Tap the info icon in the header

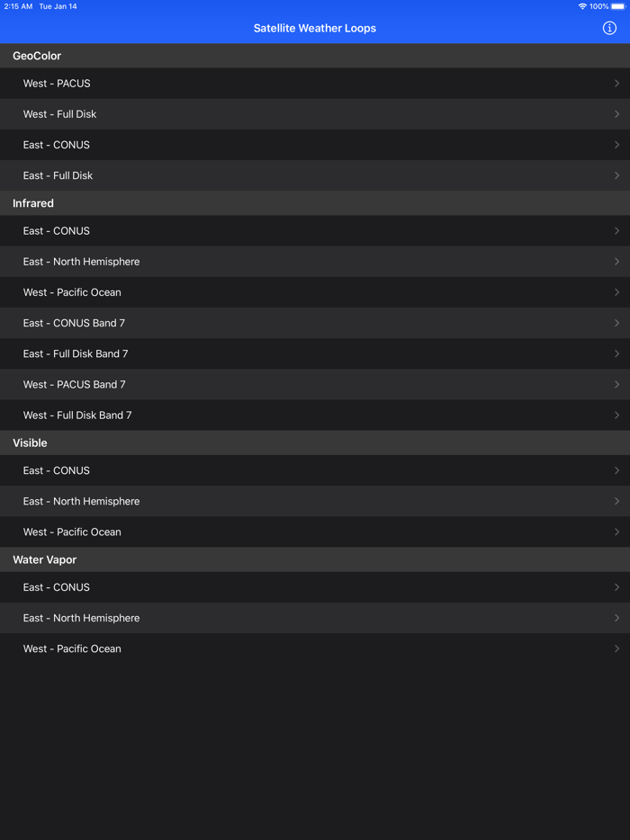click(x=609, y=28)
